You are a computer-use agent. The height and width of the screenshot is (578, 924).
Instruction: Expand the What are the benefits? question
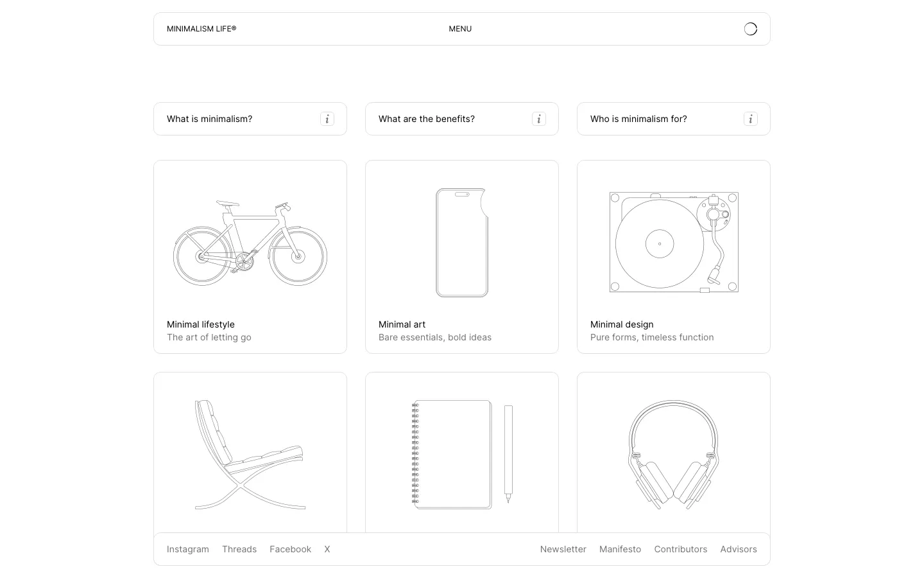[427, 119]
